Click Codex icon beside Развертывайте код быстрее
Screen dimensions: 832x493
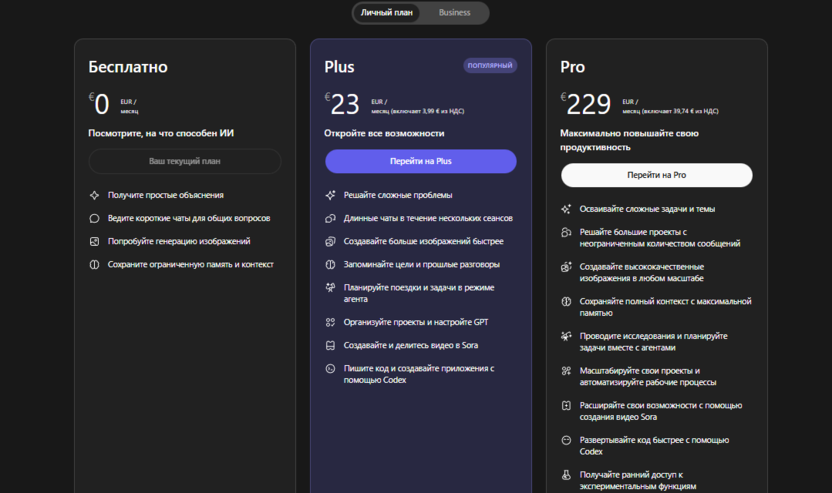coord(566,440)
